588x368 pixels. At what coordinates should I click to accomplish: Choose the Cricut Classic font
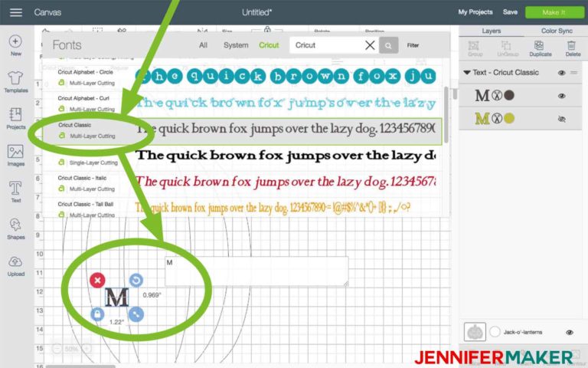tap(242, 131)
